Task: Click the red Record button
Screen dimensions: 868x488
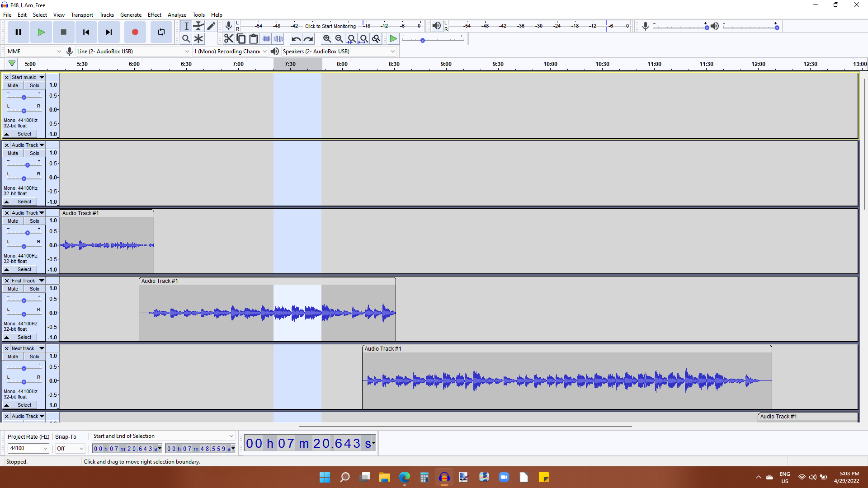Action: 135,32
